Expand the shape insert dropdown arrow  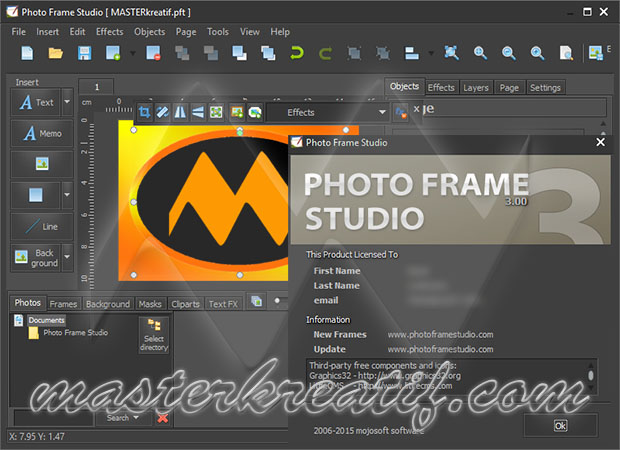67,195
